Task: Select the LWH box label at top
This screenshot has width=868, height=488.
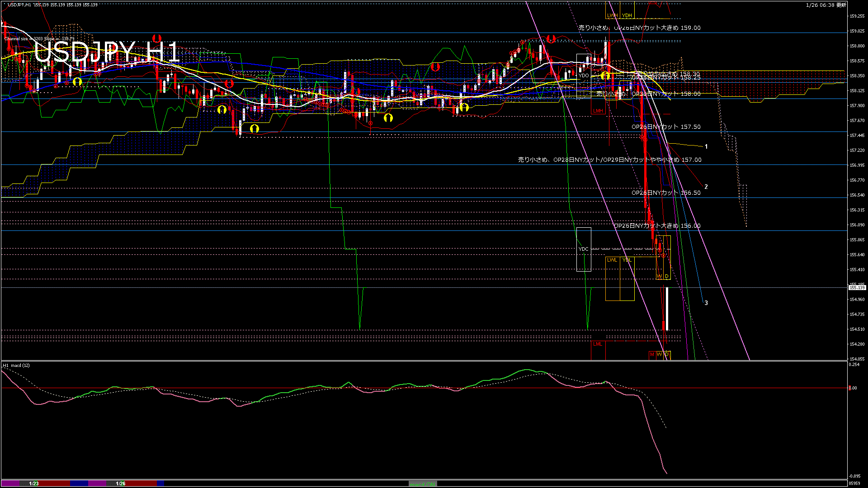Action: pos(612,15)
